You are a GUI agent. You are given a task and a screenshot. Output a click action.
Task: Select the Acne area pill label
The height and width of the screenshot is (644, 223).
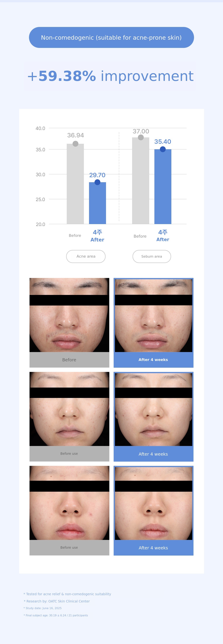(x=86, y=256)
